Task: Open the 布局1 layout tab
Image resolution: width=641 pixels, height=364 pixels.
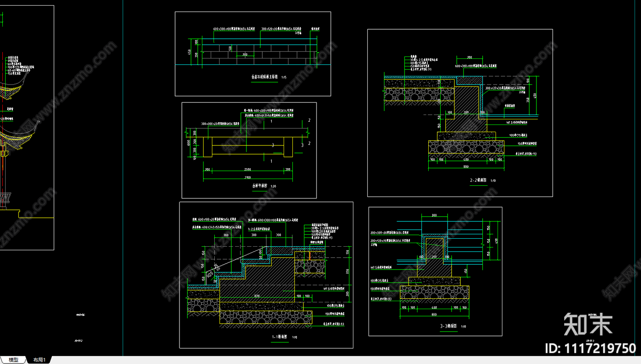Action: coord(39,360)
